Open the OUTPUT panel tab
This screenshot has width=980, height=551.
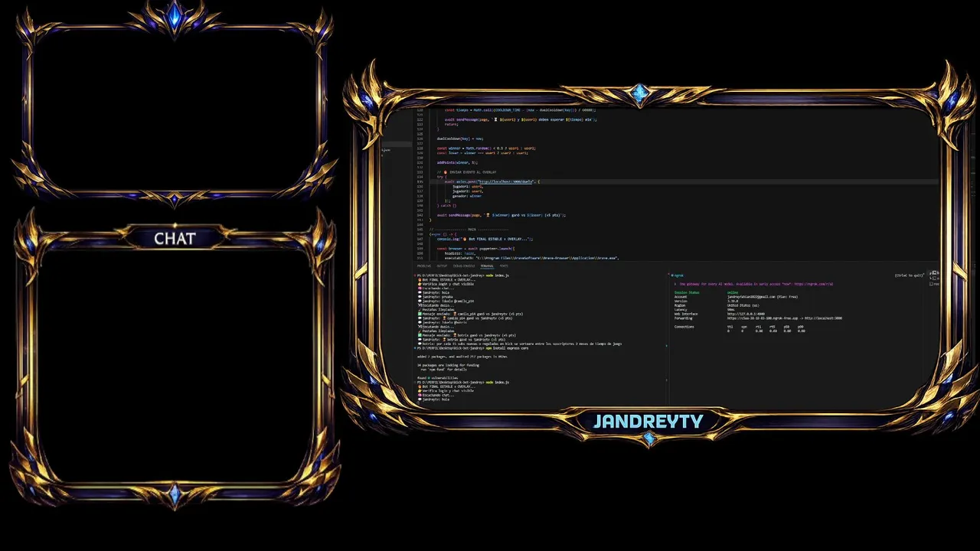coord(442,266)
